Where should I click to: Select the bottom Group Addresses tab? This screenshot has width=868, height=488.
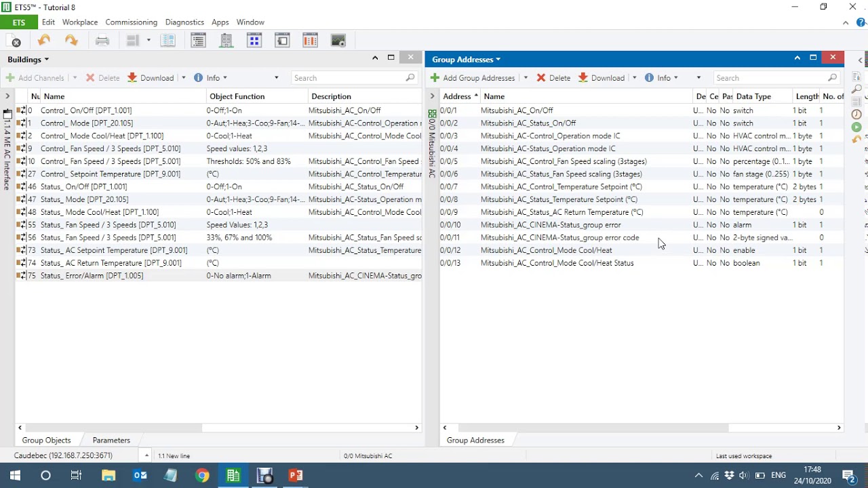475,441
